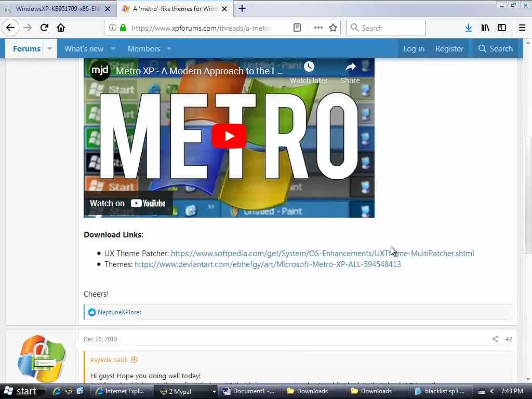The width and height of the screenshot is (532, 399).
Task: Click the post #2 author avatar
Action: pyautogui.click(x=42, y=358)
